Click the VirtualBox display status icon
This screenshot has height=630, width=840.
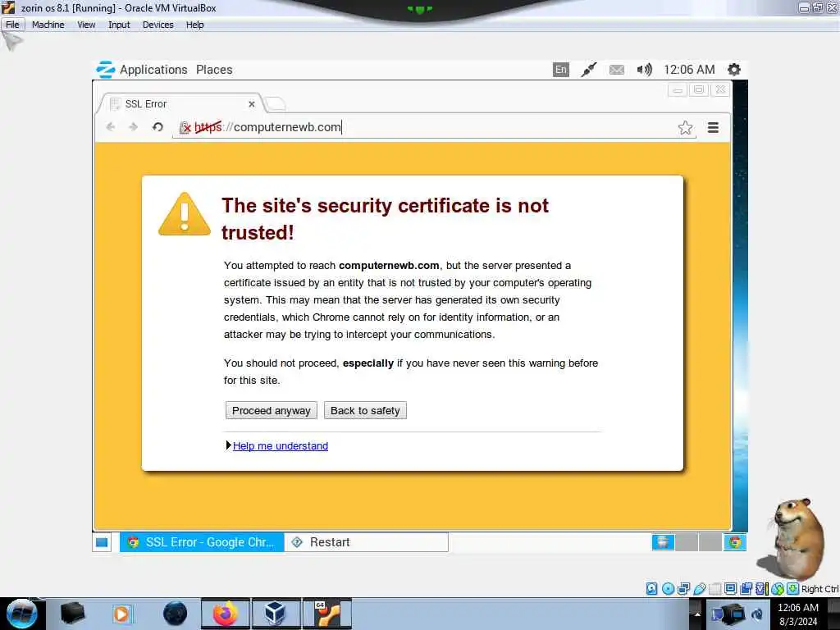click(x=730, y=589)
